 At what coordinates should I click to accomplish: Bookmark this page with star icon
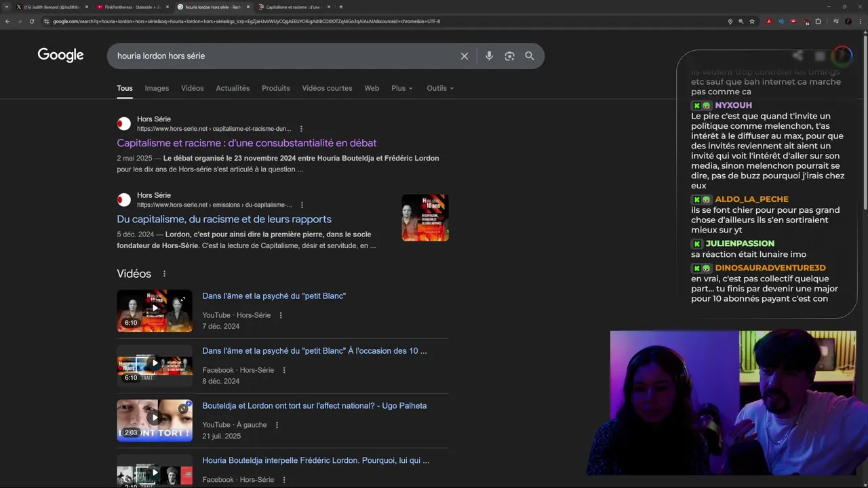coord(752,21)
